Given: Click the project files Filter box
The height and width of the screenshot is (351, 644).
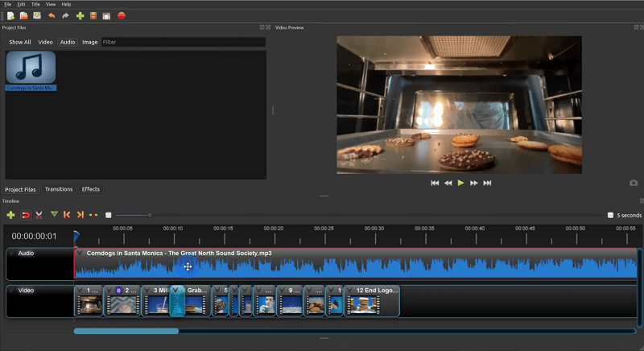Looking at the screenshot, I should point(184,42).
